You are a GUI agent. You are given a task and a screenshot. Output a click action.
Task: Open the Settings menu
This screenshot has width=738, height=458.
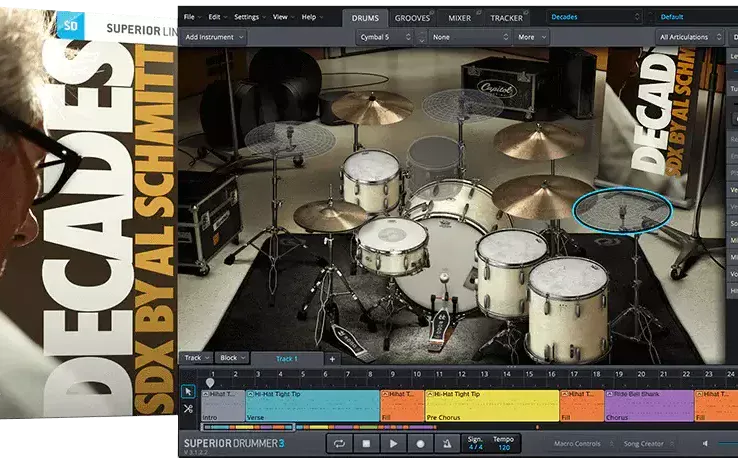click(249, 17)
